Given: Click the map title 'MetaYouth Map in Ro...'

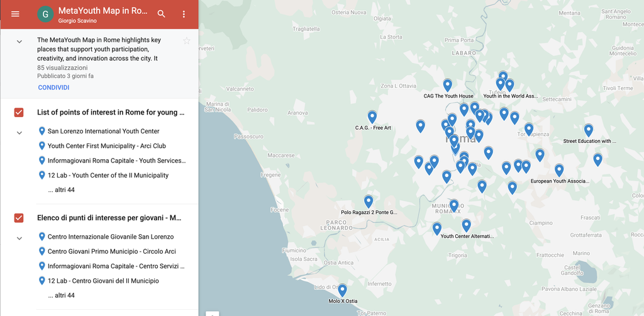Looking at the screenshot, I should (103, 11).
